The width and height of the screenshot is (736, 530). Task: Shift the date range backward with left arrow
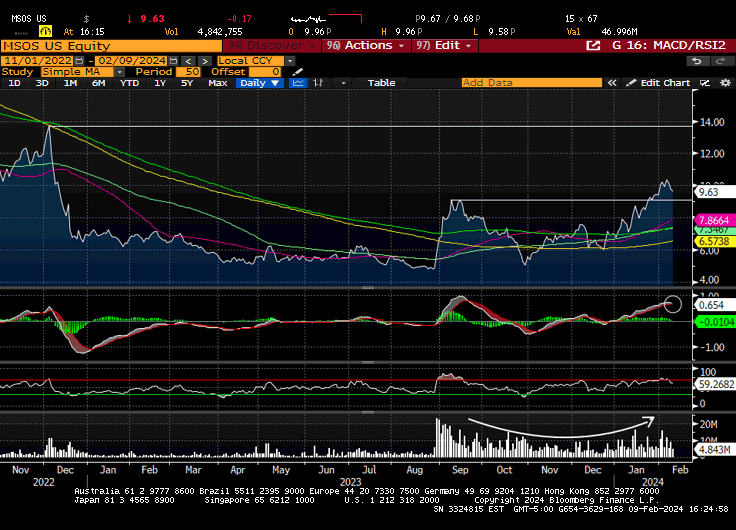(188, 61)
